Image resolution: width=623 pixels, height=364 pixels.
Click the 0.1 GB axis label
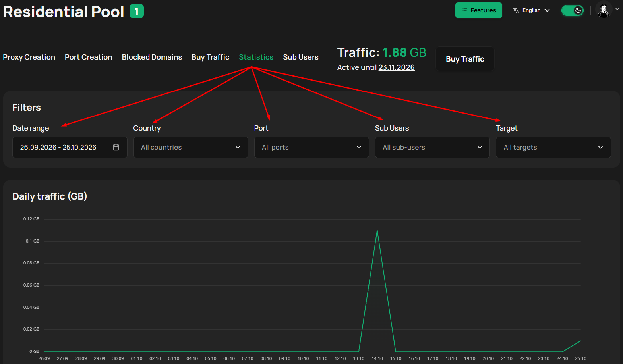point(33,241)
